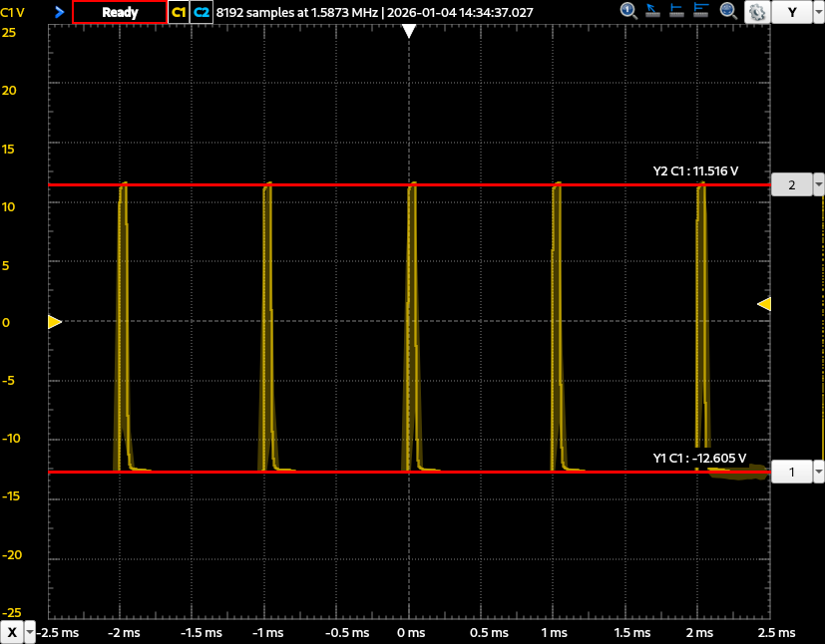
Task: Click the blue run arrow icon
Action: tap(59, 12)
